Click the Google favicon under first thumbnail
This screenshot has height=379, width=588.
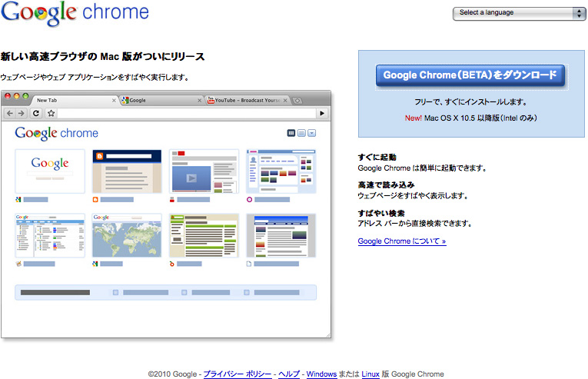click(x=18, y=200)
